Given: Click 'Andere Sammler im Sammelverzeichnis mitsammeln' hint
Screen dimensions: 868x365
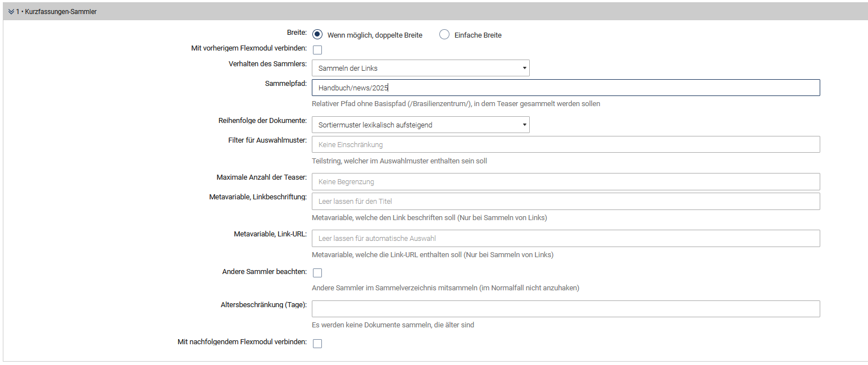Looking at the screenshot, I should [446, 288].
